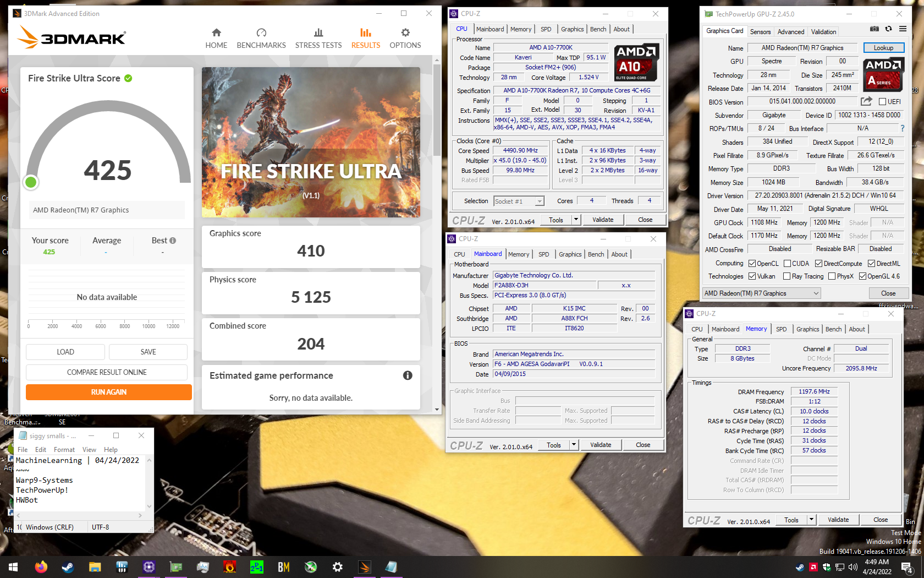
Task: Open the GPU selector dropdown in GPU-Z
Action: [761, 293]
